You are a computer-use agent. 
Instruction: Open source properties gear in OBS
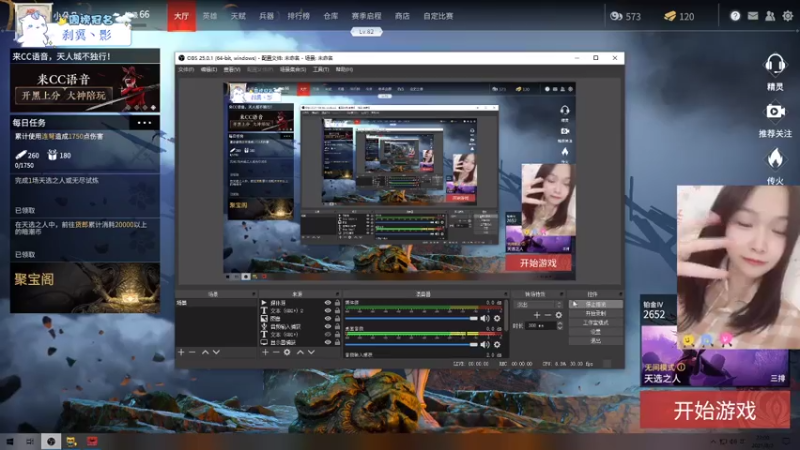(287, 352)
